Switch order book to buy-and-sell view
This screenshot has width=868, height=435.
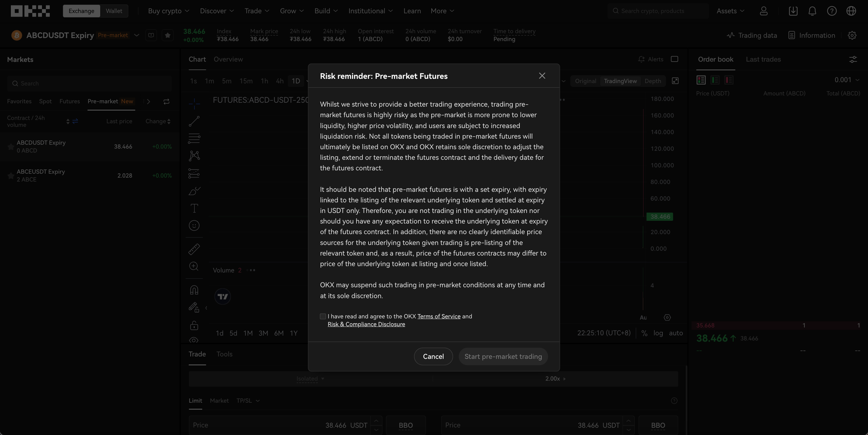click(x=701, y=80)
